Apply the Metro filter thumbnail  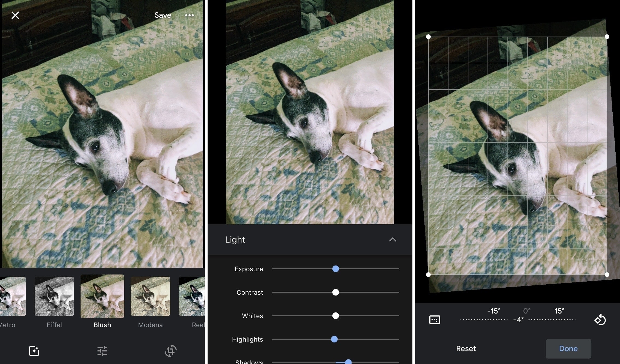point(13,296)
